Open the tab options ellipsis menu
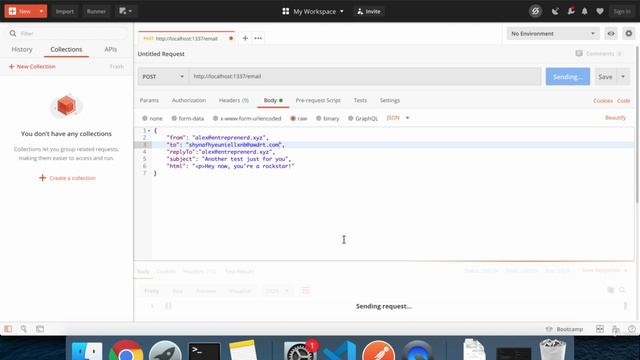 pos(258,38)
